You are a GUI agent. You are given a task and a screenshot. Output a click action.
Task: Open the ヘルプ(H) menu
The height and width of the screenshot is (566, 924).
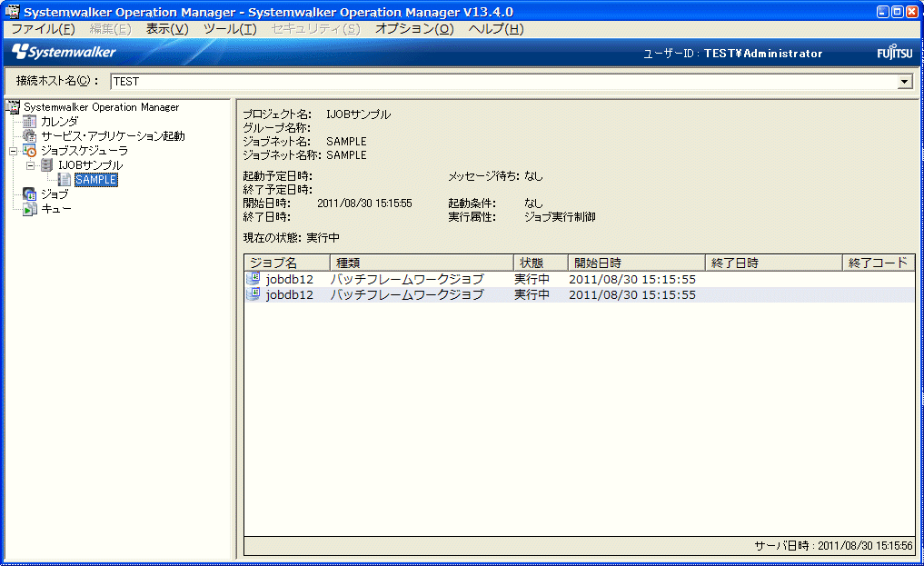point(495,29)
